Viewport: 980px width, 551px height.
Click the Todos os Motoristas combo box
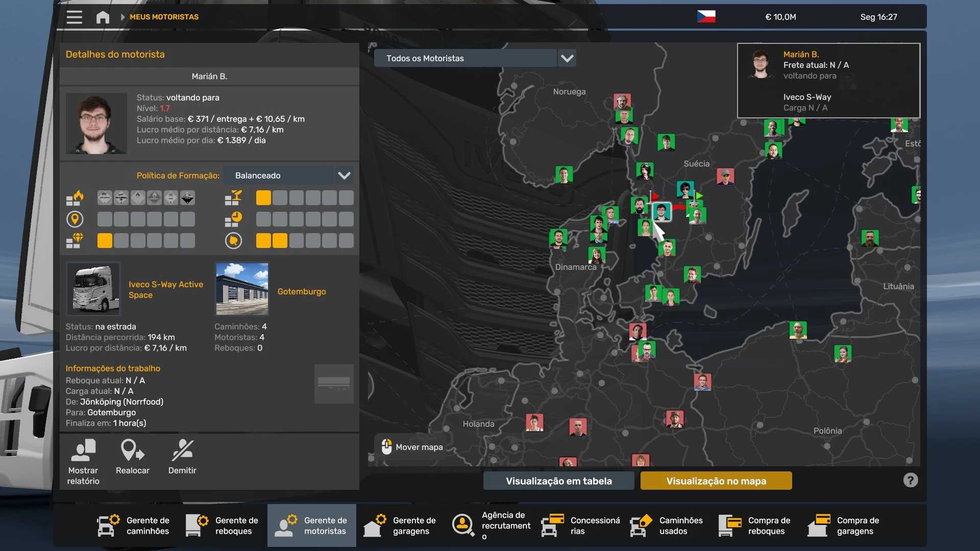tap(464, 58)
